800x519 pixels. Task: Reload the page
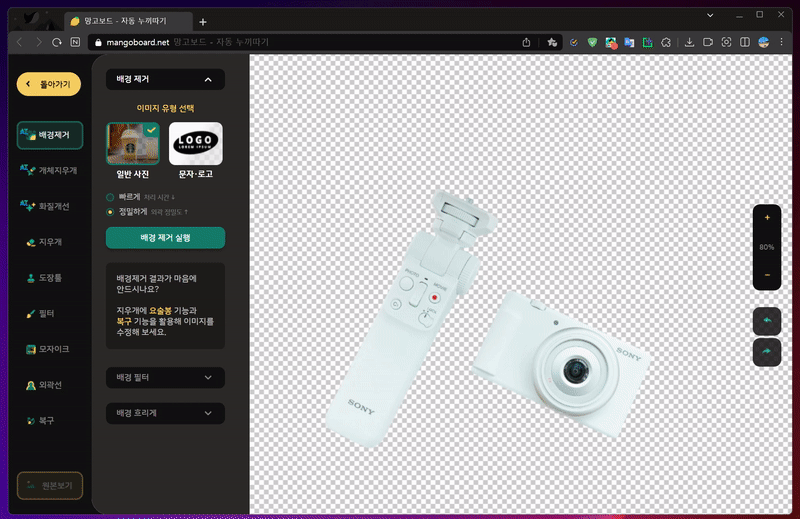pos(57,42)
